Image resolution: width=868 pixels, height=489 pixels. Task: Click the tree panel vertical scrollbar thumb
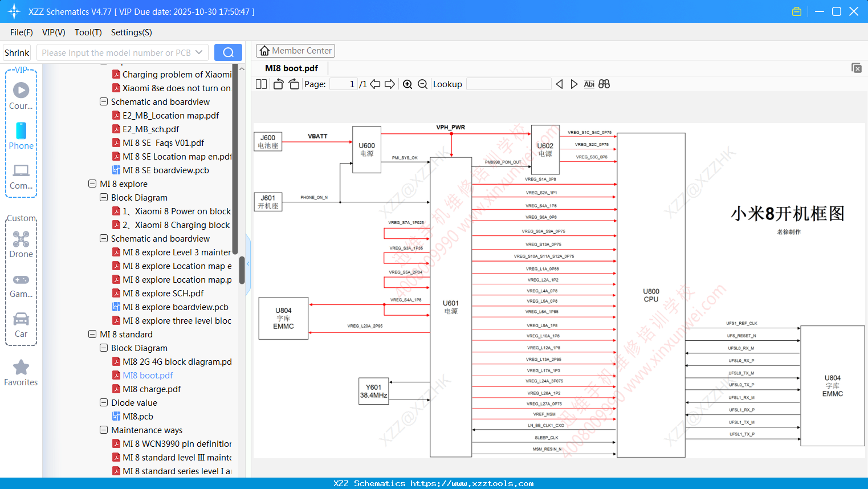click(242, 270)
